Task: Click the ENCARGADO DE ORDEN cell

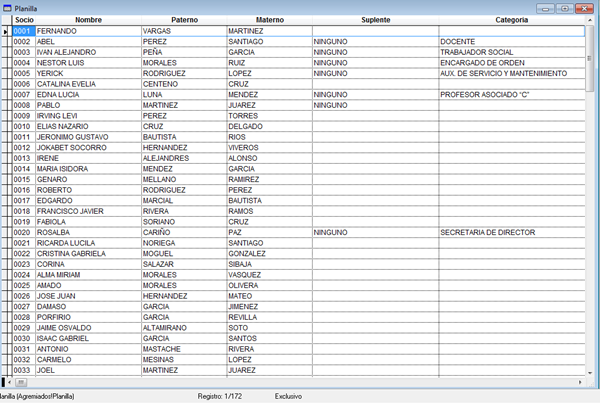Action: pos(512,63)
